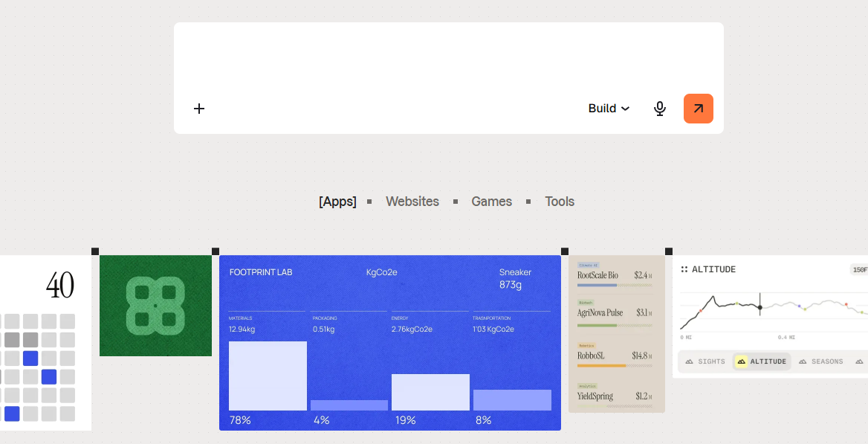Click the Packaging 4% bar
Screen dimensions: 868x444
349,405
